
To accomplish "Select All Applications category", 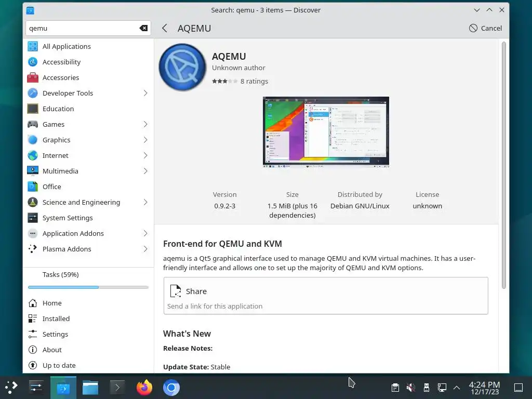I will (x=88, y=46).
